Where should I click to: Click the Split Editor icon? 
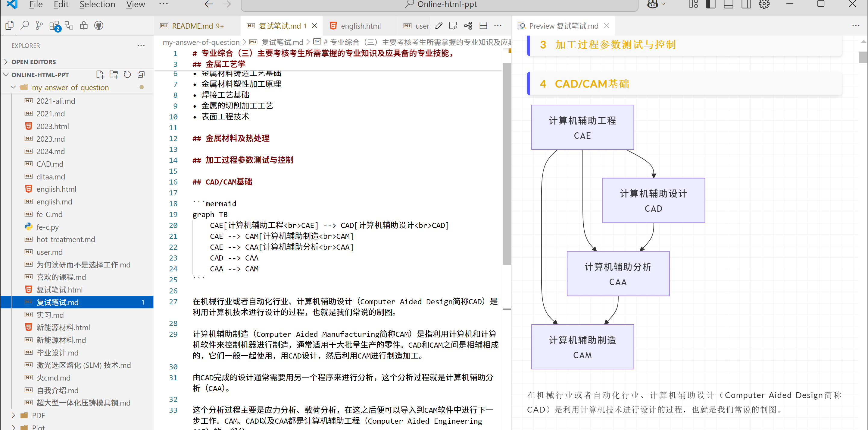(x=483, y=25)
